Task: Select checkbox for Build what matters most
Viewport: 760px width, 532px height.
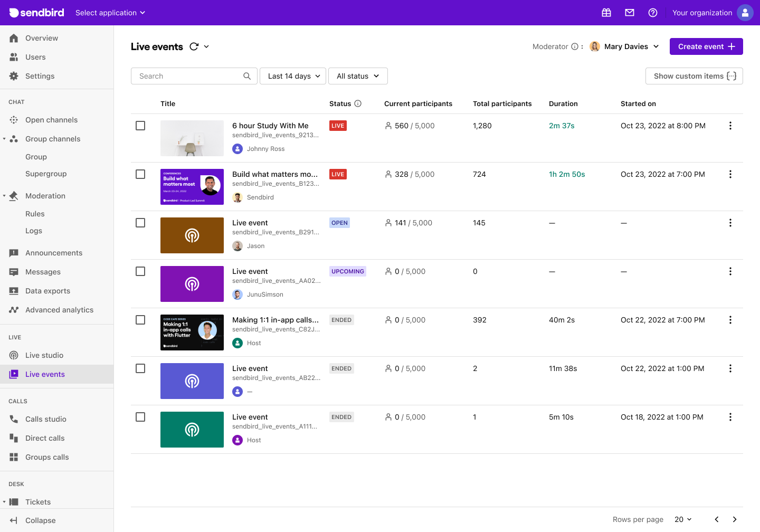Action: coord(140,174)
